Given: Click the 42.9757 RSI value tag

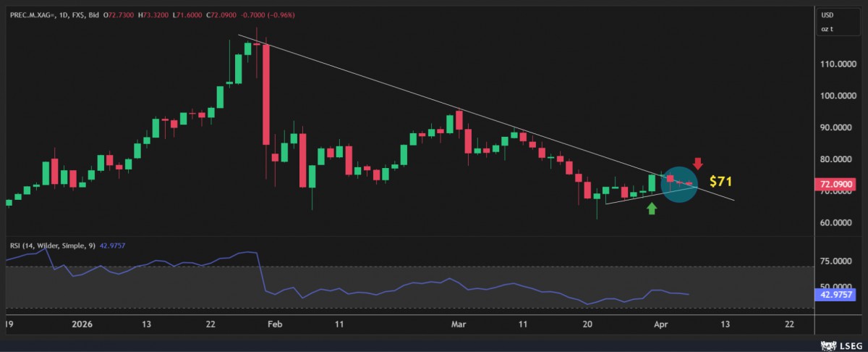Looking at the screenshot, I should point(835,294).
